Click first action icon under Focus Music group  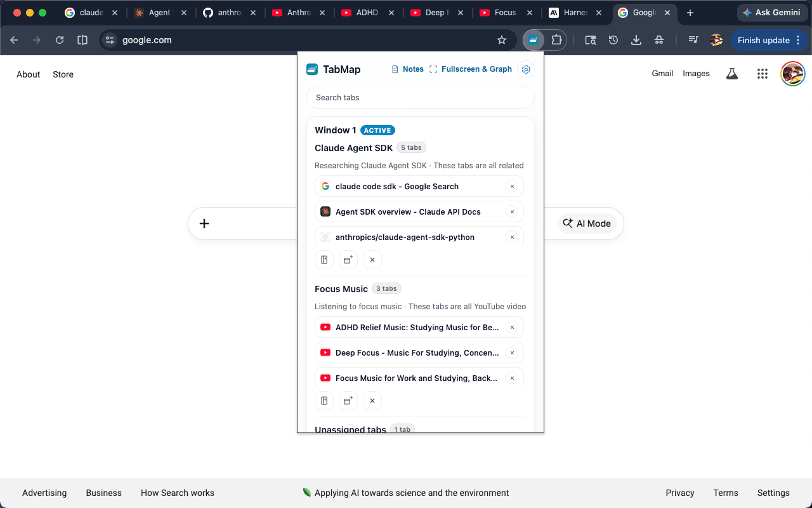click(324, 401)
